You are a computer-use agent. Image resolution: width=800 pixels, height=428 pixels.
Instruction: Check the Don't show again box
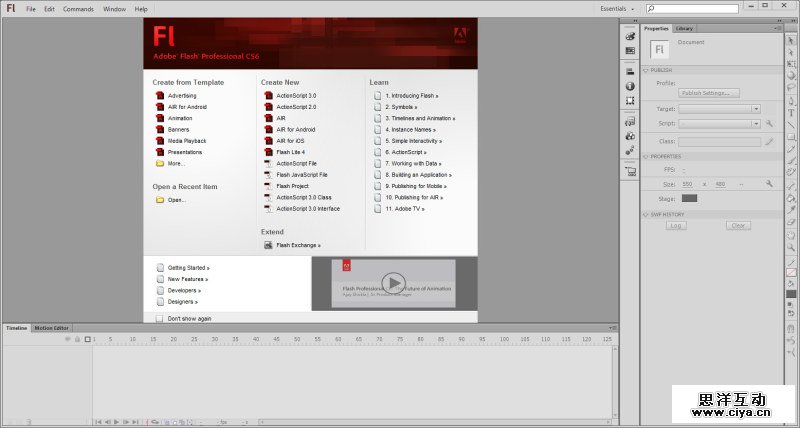pyautogui.click(x=160, y=318)
